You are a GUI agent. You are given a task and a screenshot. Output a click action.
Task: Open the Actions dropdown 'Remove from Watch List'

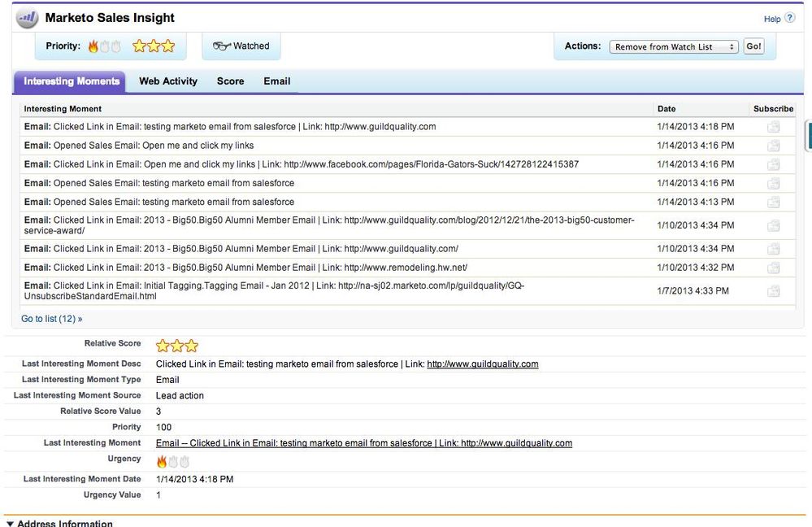pos(674,46)
